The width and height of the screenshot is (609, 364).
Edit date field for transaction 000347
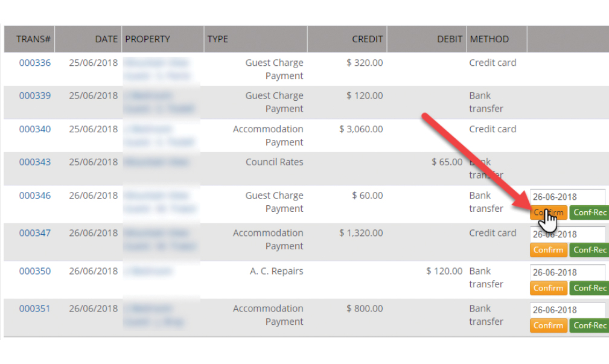tap(567, 234)
